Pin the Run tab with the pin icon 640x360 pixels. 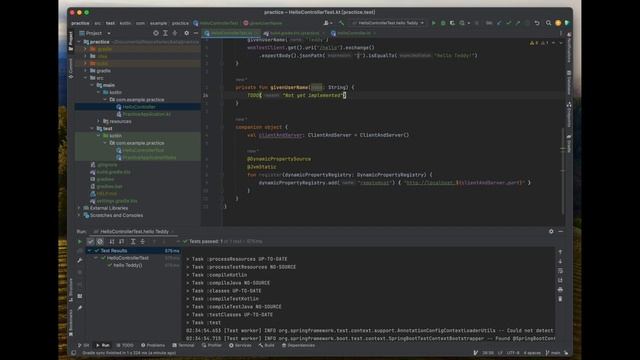(80, 308)
